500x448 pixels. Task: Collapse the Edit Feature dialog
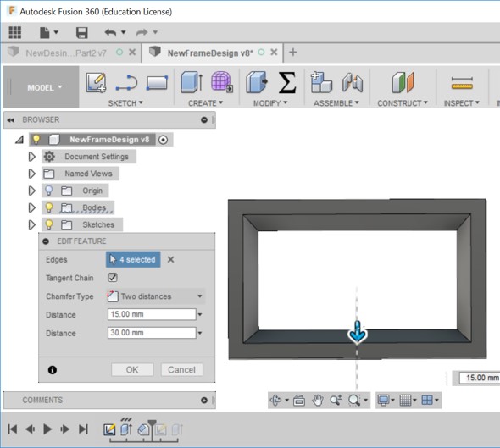pyautogui.click(x=46, y=241)
